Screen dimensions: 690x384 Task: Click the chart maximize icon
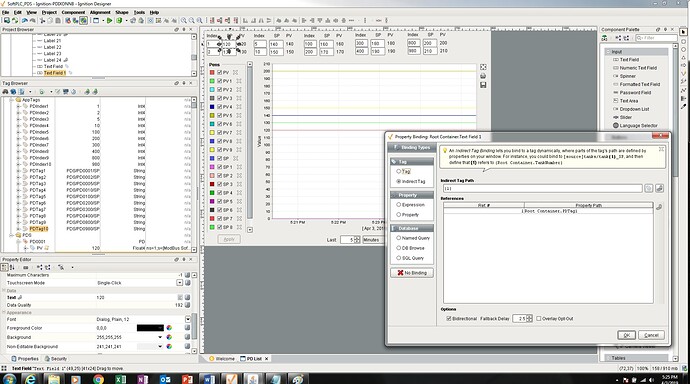483,67
